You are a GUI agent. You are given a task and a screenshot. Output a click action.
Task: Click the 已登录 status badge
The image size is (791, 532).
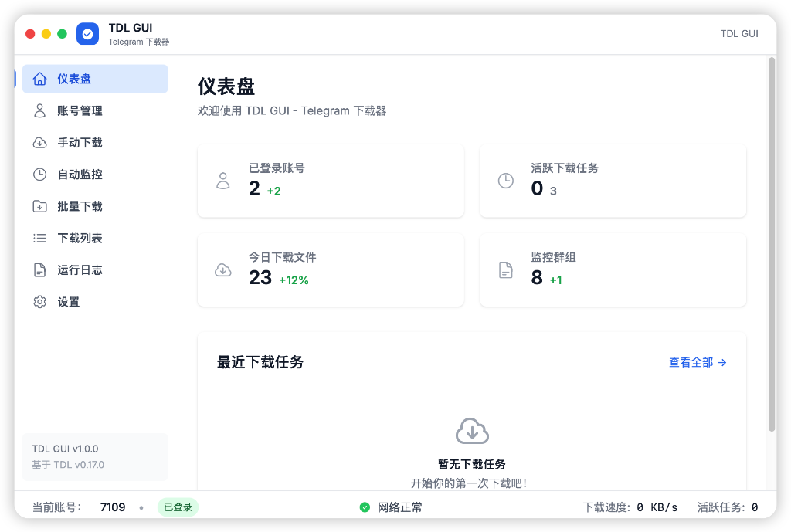pos(178,507)
